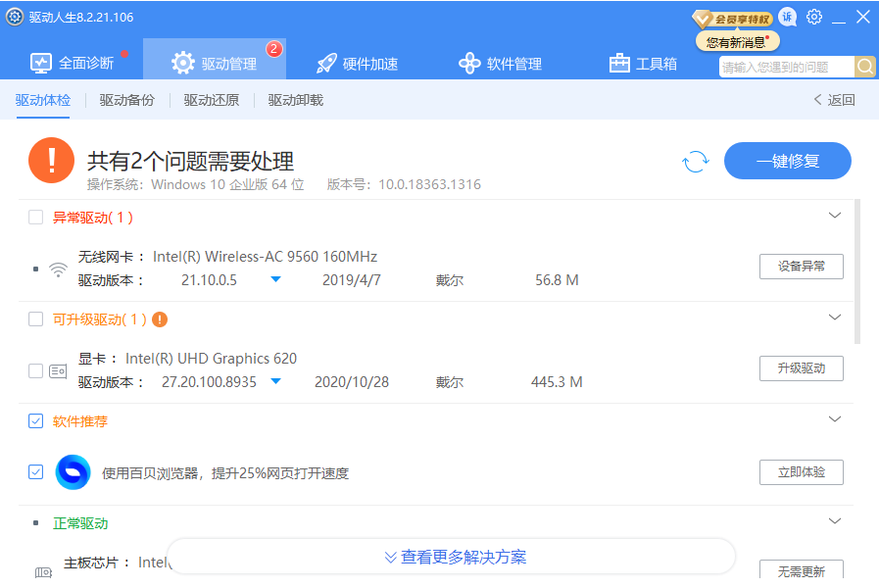Click the rocket icon of 硬件加速

click(326, 64)
